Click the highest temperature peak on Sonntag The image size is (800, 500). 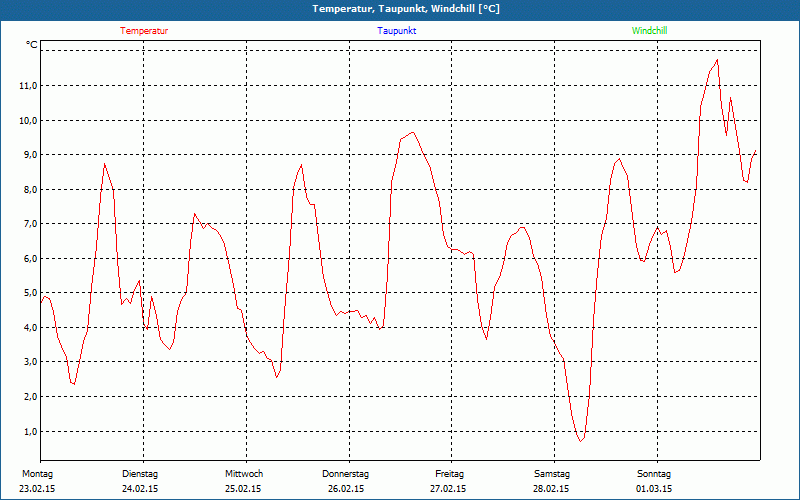[x=717, y=60]
